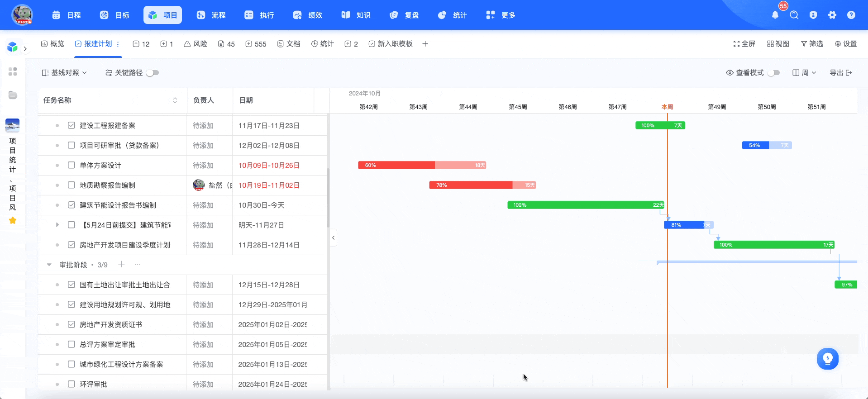Click the 知识 navigation item

pyautogui.click(x=356, y=15)
